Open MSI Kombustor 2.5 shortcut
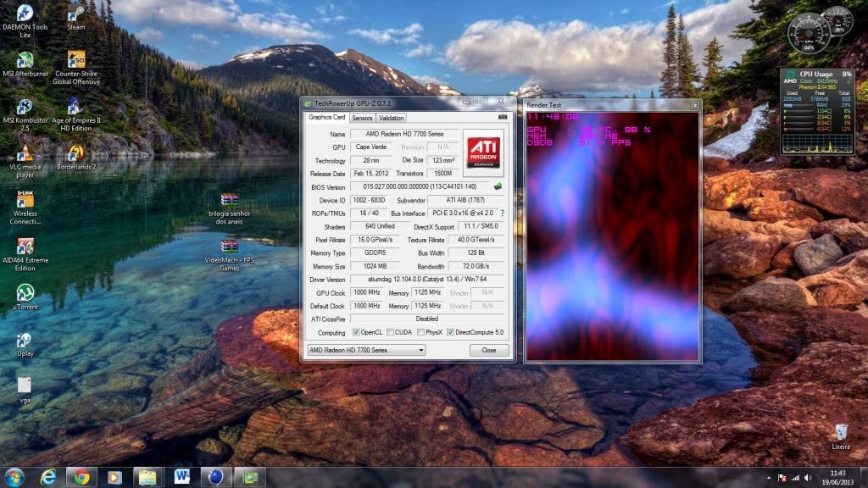 [25, 114]
